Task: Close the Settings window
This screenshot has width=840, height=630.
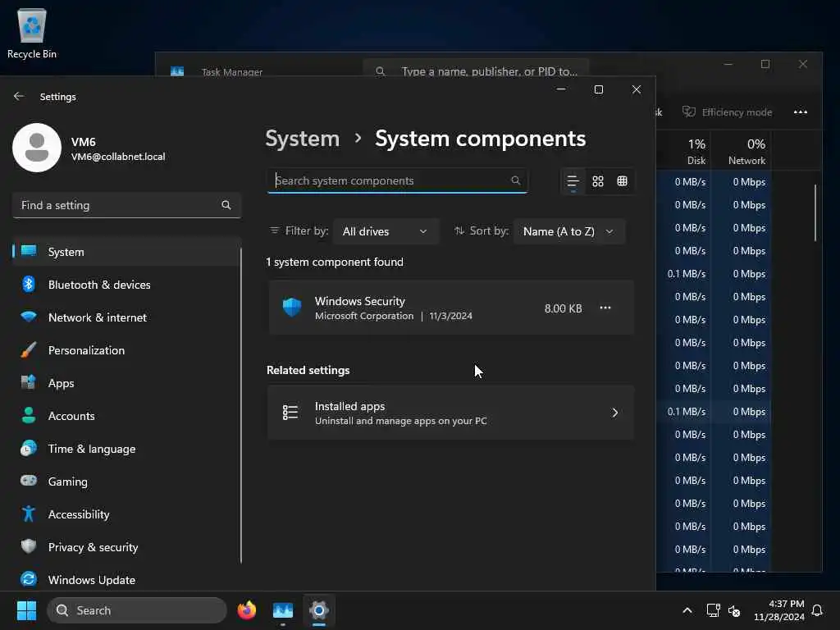Action: click(x=637, y=89)
